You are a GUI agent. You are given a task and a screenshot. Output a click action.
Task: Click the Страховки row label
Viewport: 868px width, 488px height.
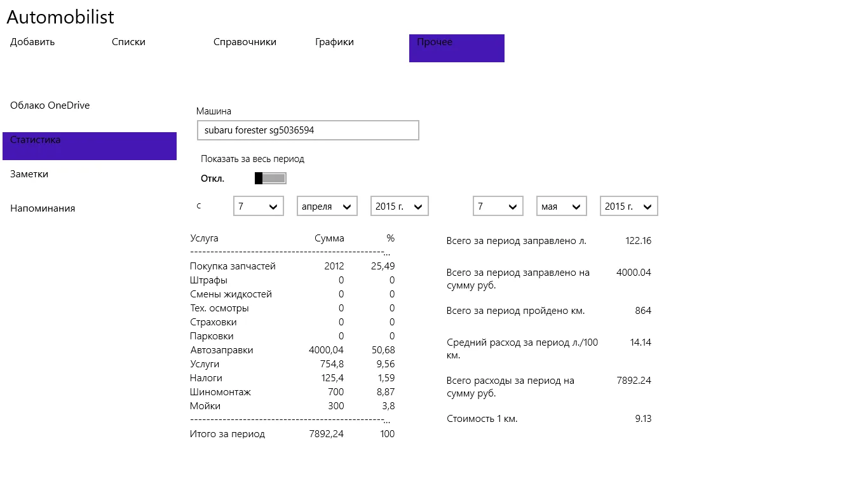point(213,322)
